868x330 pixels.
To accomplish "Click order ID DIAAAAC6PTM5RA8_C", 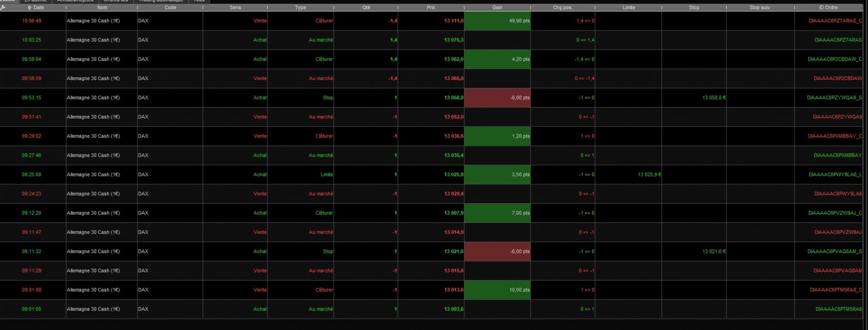I will 836,290.
